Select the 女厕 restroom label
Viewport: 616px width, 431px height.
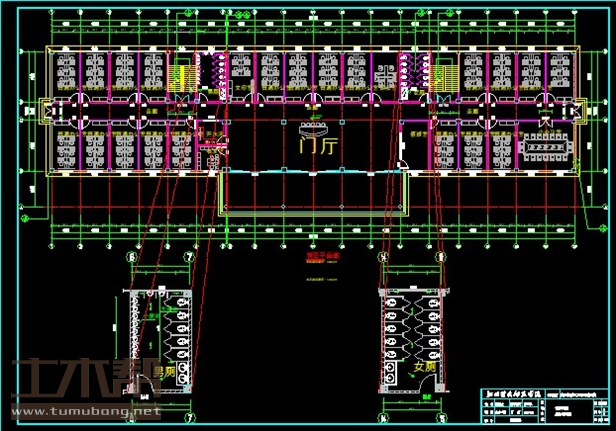pyautogui.click(x=424, y=368)
